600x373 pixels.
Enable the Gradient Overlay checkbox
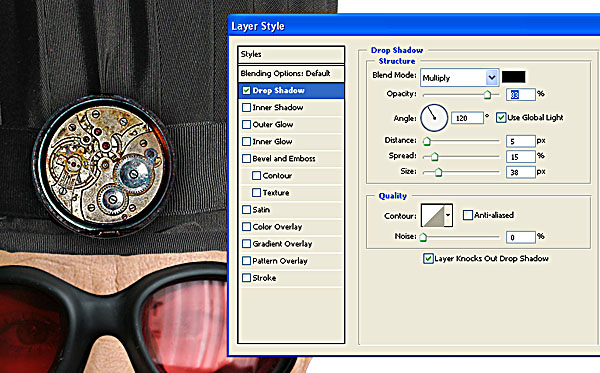[x=246, y=244]
